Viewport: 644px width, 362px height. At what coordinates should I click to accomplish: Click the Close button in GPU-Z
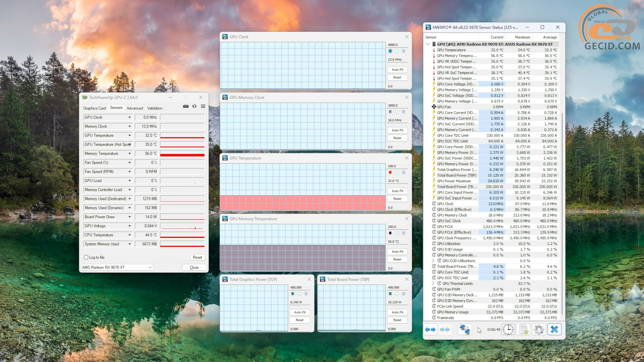(194, 267)
